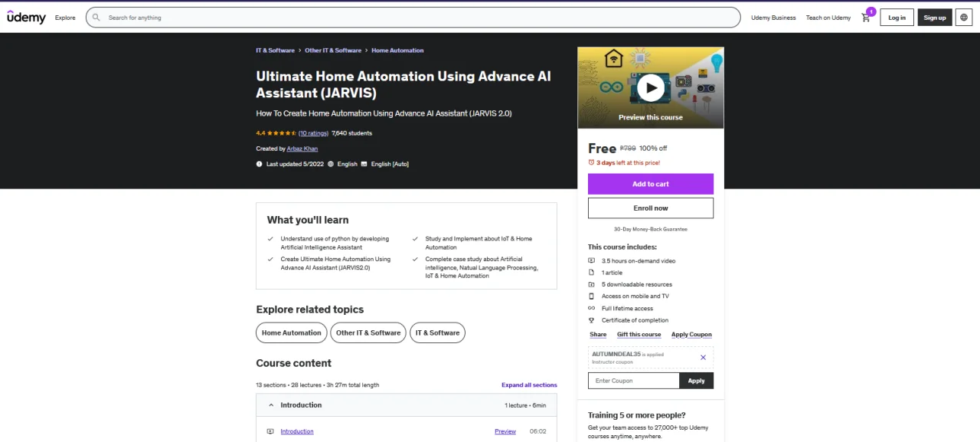980x442 pixels.
Task: Click '30-Day Money-Back Guarantee' text
Action: pos(651,229)
